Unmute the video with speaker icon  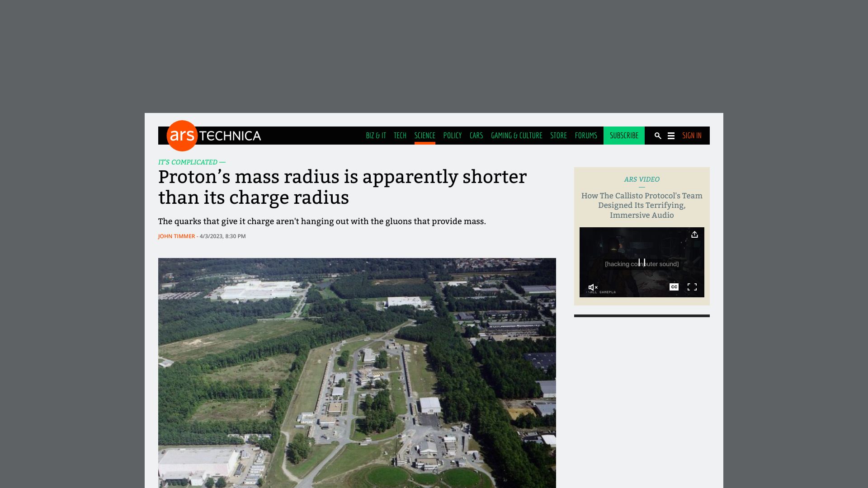tap(593, 287)
